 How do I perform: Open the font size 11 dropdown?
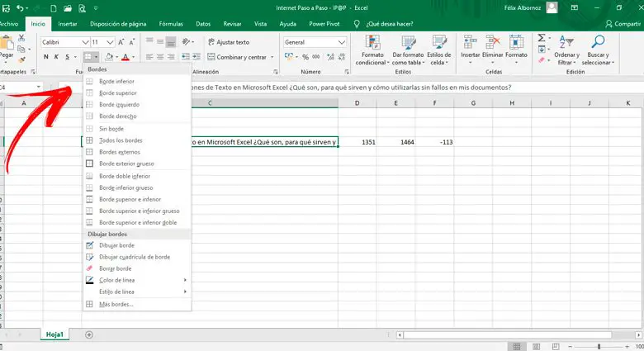tap(110, 42)
